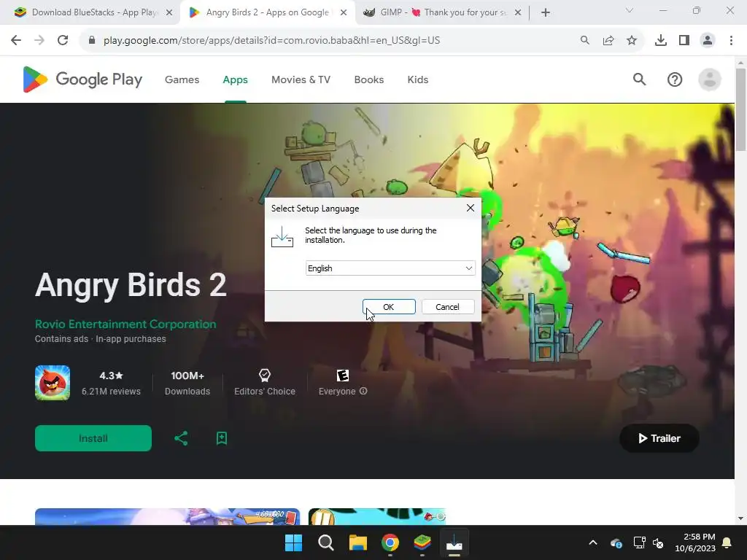This screenshot has height=560, width=747.
Task: Open Google Play help icon
Action: click(675, 79)
